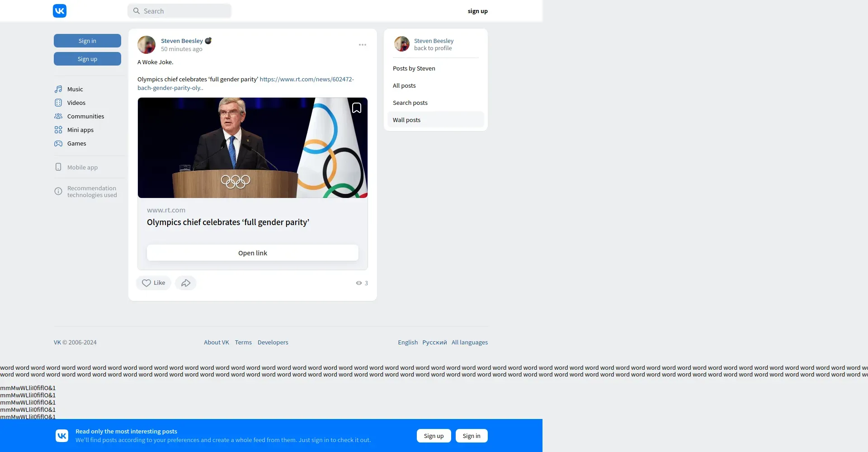The height and width of the screenshot is (452, 868).
Task: Click the sidebar Sign up button
Action: (87, 59)
